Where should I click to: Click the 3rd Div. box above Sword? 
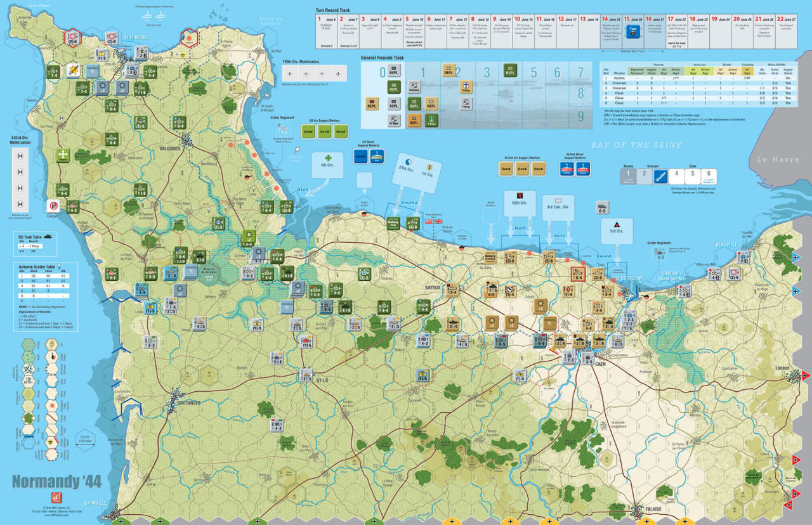pyautogui.click(x=616, y=230)
